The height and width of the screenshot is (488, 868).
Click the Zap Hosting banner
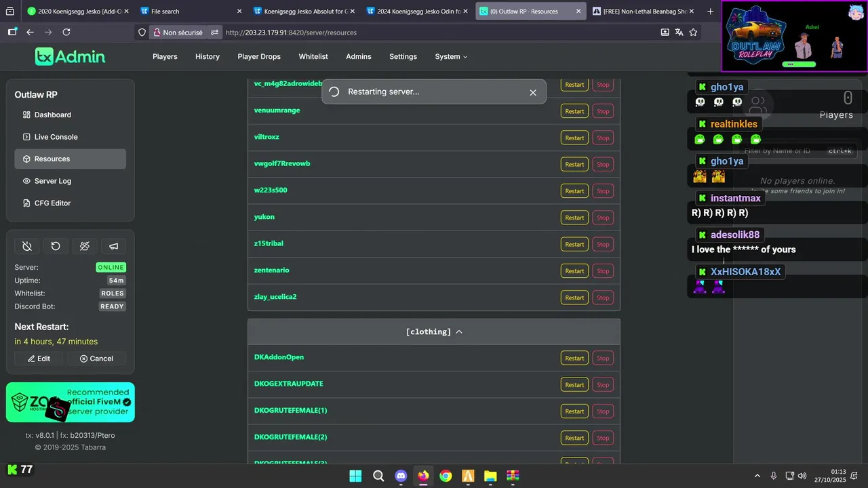(x=71, y=402)
